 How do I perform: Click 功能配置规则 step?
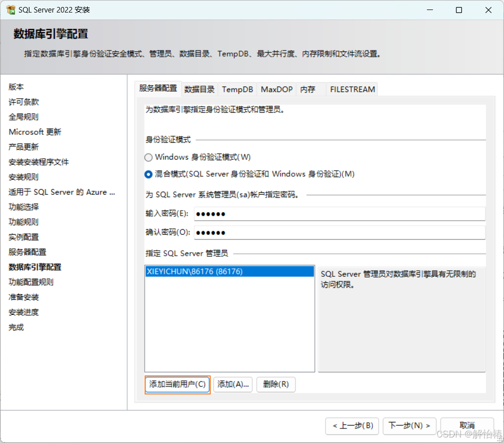31,282
